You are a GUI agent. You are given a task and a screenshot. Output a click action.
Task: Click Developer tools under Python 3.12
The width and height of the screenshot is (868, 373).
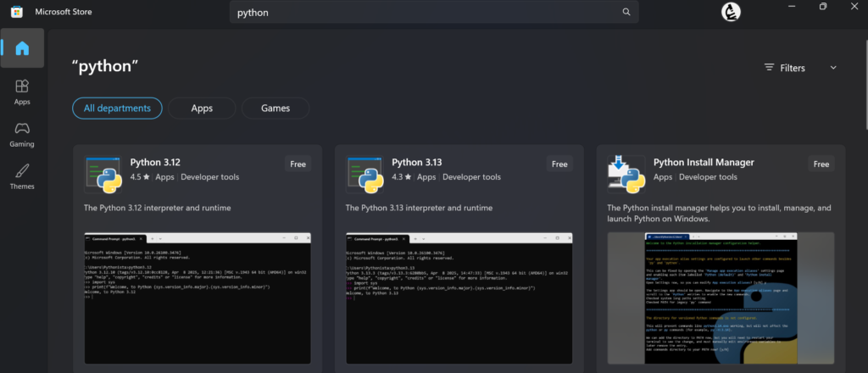[210, 177]
